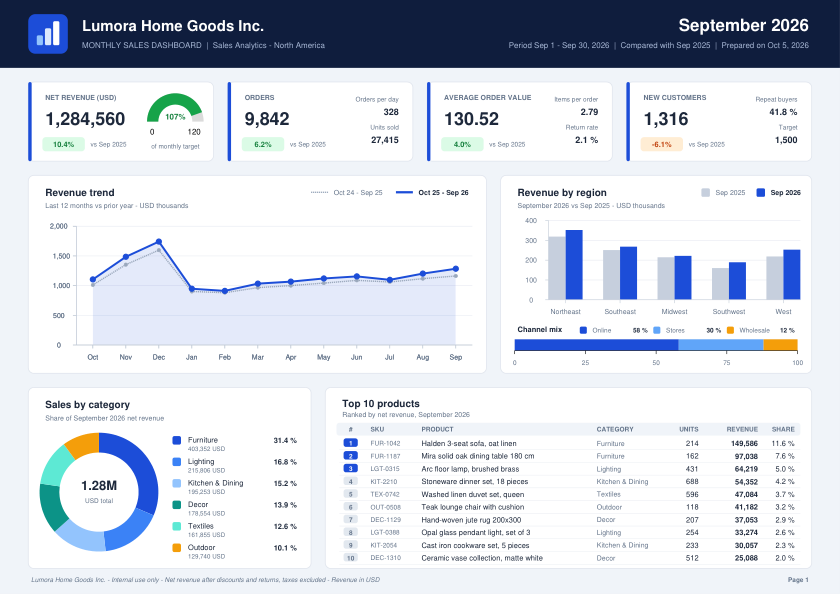Viewport: 840px width, 594px height.
Task: Click the Oct 24 - Sep 25 legend entry
Action: 347,192
